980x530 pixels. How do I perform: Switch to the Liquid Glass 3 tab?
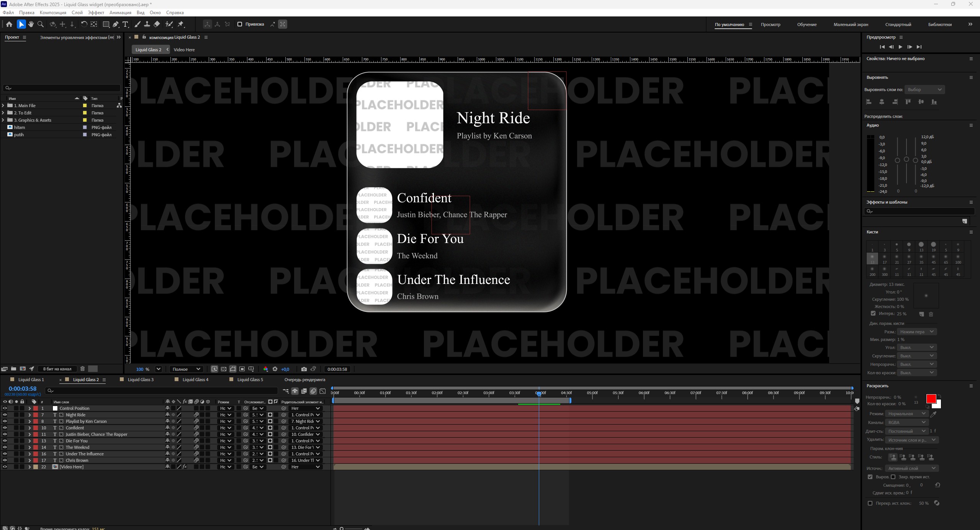pos(141,380)
